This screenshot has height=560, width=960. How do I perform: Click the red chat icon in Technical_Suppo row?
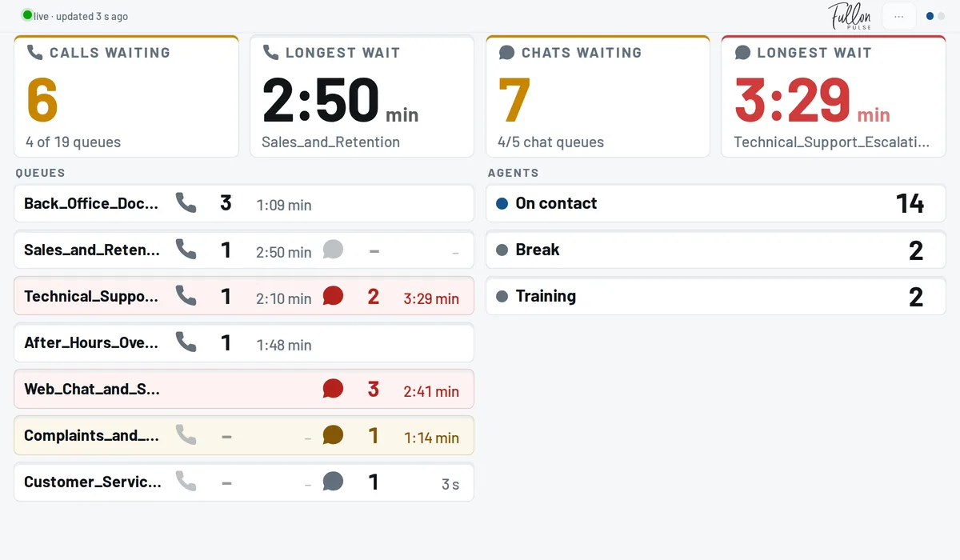point(333,296)
